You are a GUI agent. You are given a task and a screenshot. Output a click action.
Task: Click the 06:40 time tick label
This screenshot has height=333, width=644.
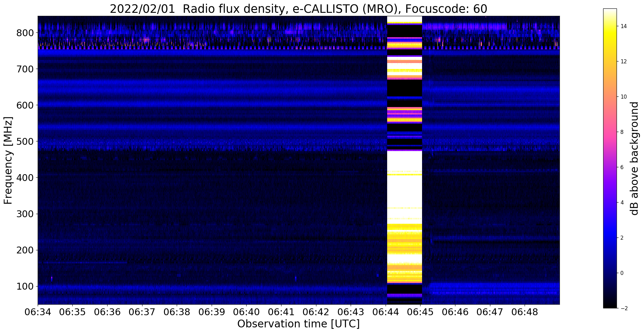[247, 312]
